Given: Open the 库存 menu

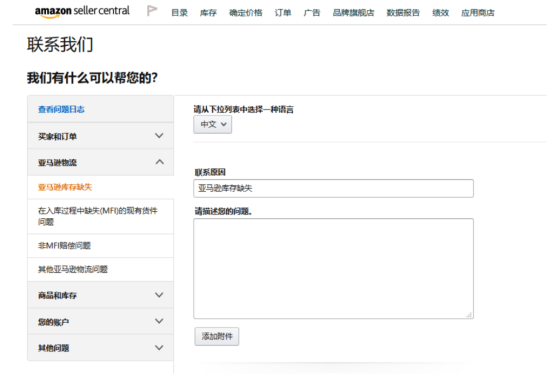Looking at the screenshot, I should (x=208, y=13).
